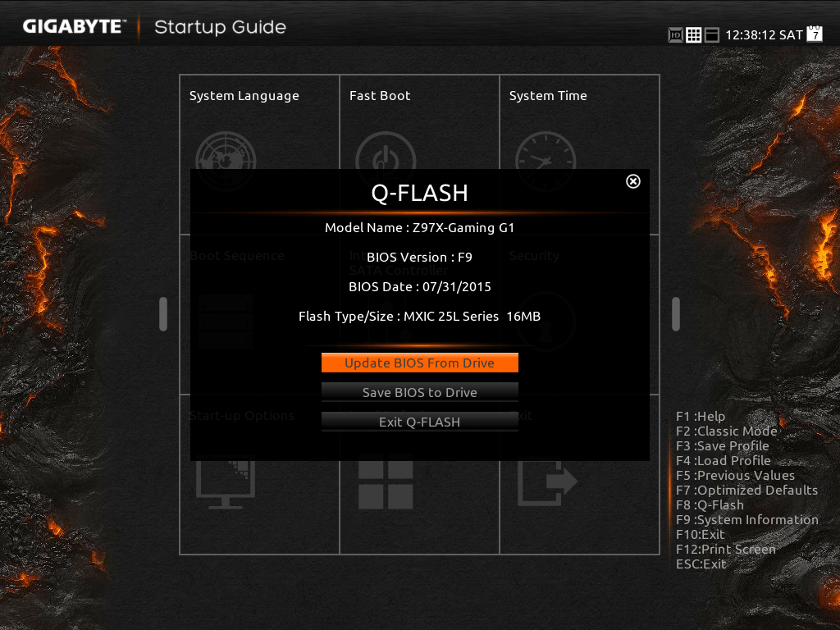Switch to grid view icon in top bar
The image size is (840, 630).
point(693,35)
